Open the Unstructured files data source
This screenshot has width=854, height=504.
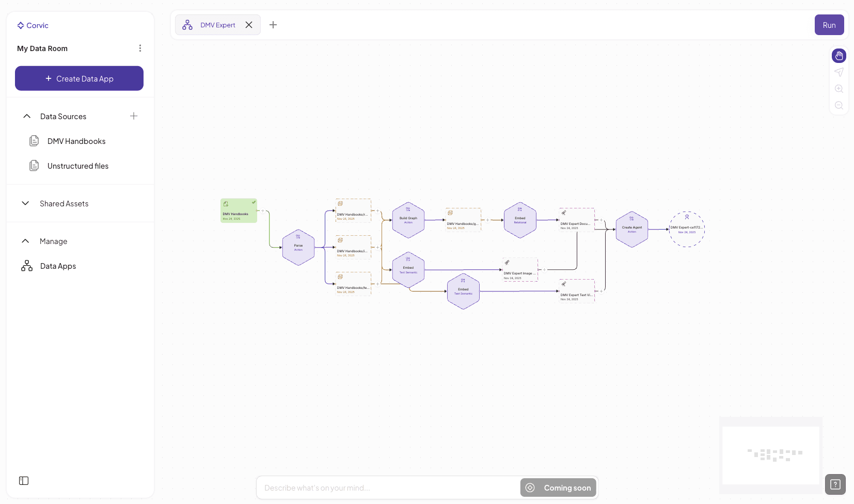coord(77,166)
